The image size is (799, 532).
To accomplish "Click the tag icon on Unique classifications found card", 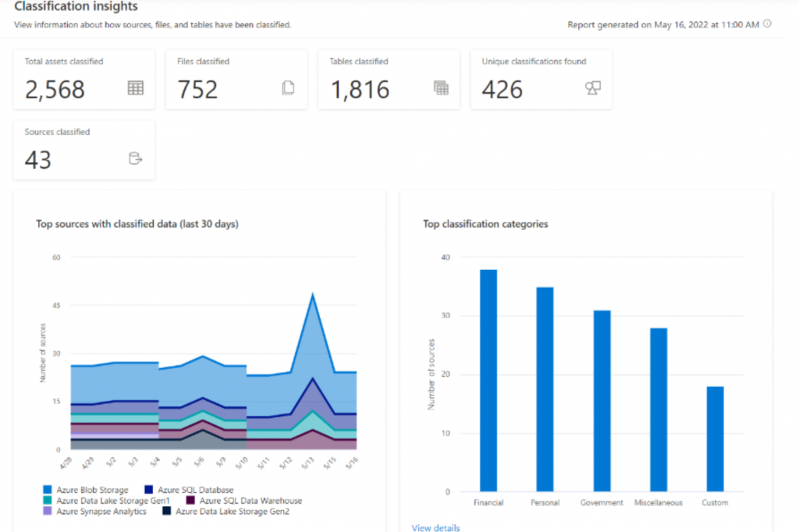I will coord(593,89).
